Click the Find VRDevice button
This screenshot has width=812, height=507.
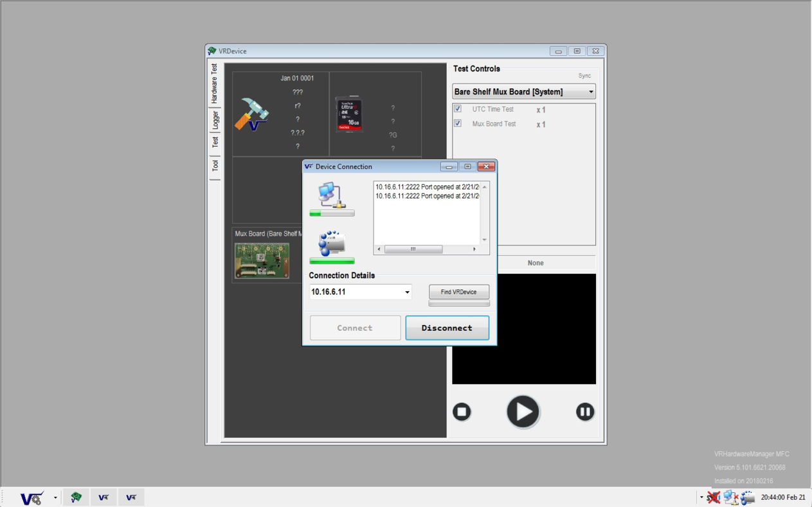click(458, 292)
